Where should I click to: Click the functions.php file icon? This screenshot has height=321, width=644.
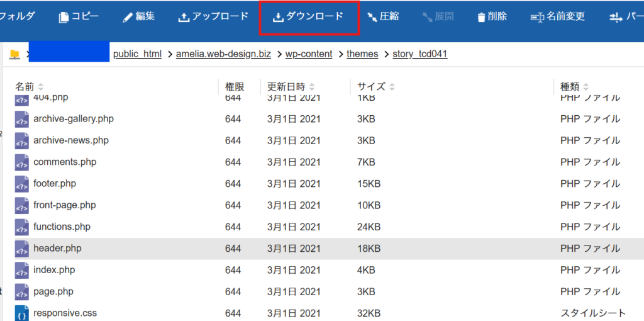point(22,227)
